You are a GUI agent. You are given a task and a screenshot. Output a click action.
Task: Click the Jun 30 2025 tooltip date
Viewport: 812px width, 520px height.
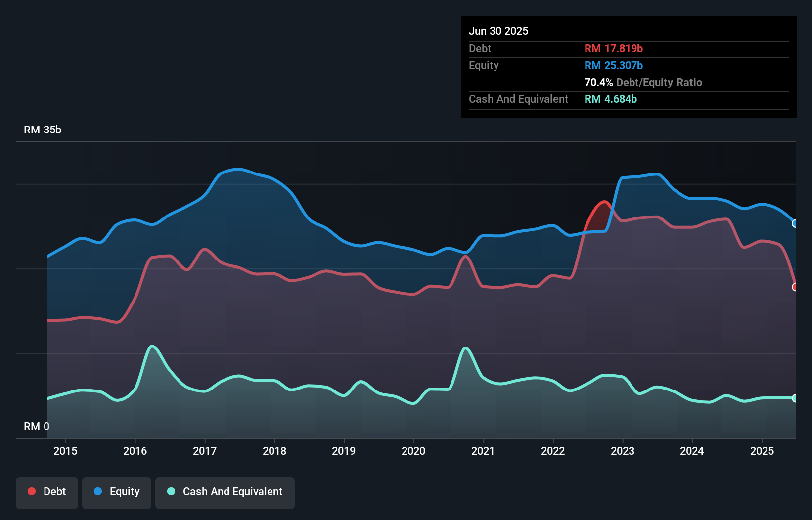pyautogui.click(x=498, y=31)
